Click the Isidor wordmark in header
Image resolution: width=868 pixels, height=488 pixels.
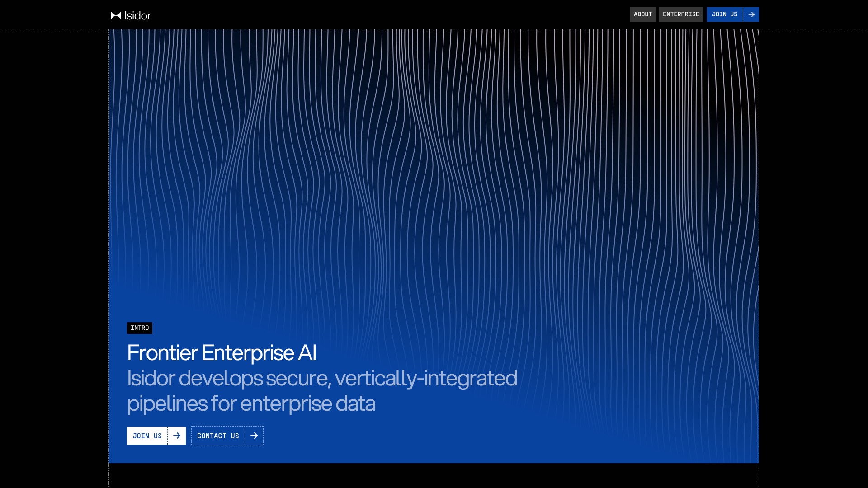138,15
